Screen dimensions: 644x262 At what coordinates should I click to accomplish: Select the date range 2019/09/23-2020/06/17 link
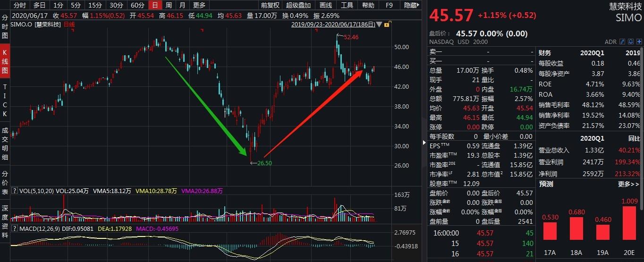point(333,24)
